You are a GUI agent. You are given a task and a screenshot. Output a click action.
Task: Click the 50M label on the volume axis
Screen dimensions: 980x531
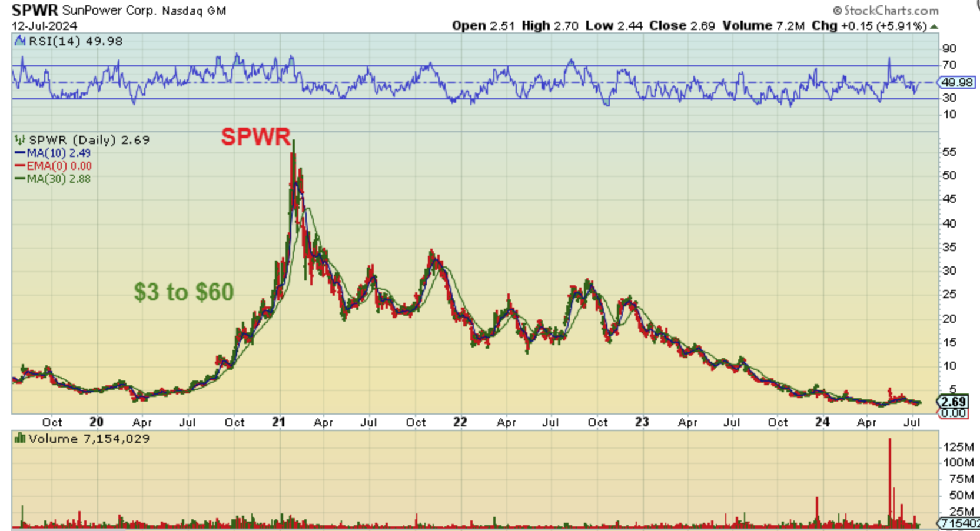(961, 495)
